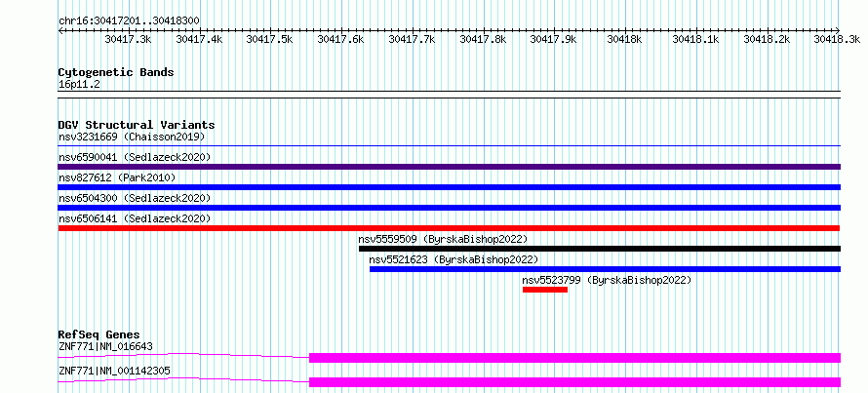868x393 pixels.
Task: Open variant nsv5521623 (ByrskaBishop2022) label
Action: (454, 259)
